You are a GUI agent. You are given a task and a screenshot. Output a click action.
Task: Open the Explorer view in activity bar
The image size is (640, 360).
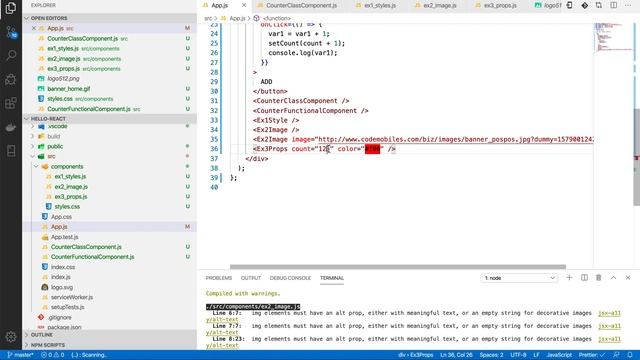11,8
